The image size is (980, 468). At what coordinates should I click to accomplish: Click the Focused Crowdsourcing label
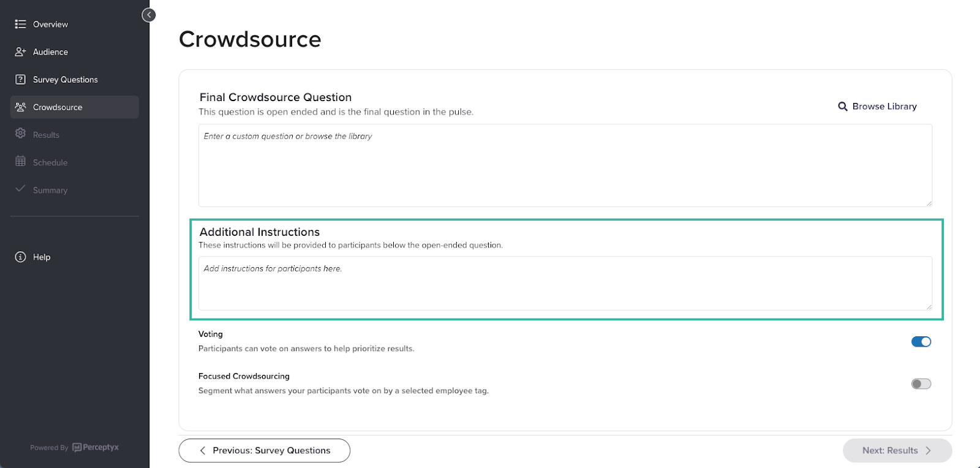pyautogui.click(x=244, y=376)
